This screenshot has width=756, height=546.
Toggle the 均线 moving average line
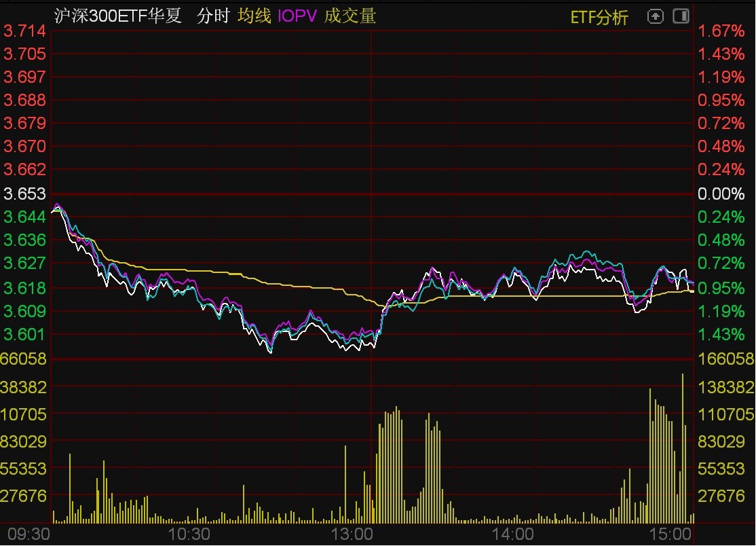[253, 16]
